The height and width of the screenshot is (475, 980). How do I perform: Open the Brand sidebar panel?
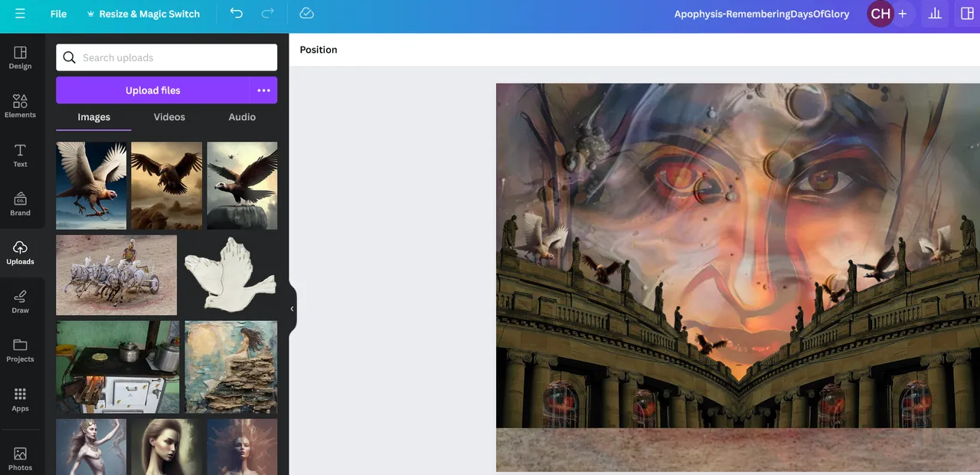(20, 205)
